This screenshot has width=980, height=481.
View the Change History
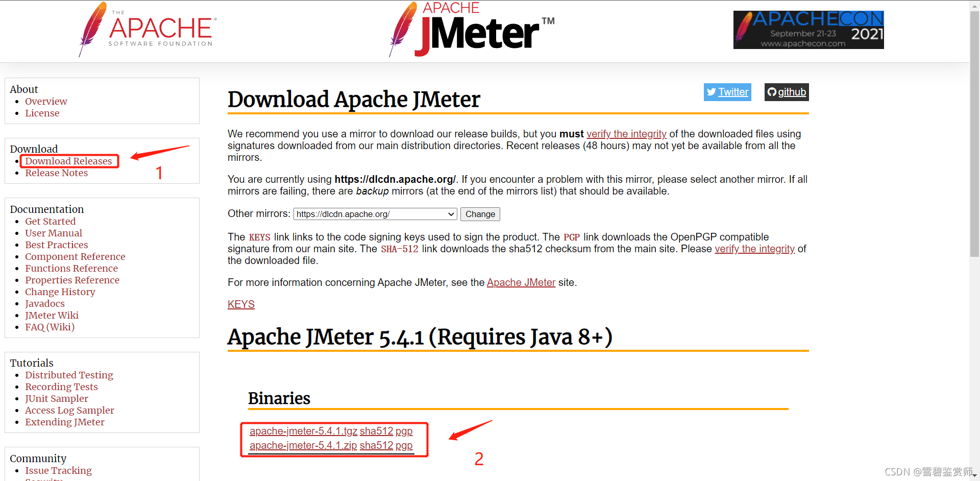tap(60, 292)
